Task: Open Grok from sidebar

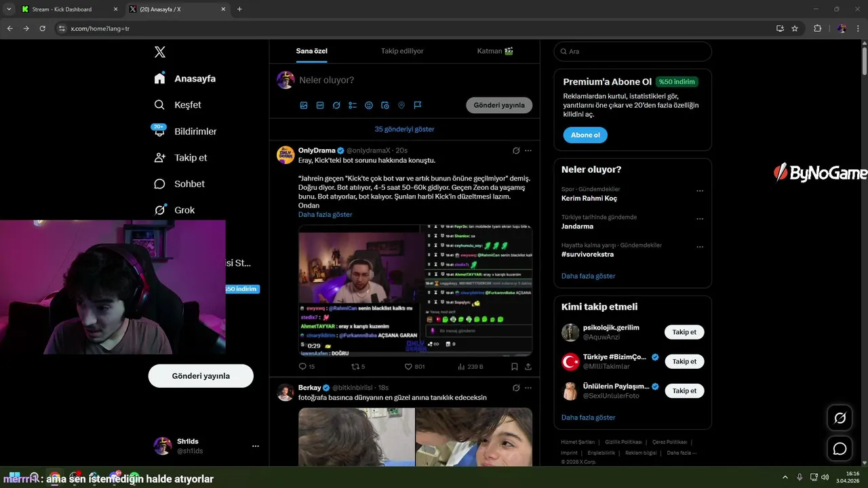Action: (x=174, y=210)
